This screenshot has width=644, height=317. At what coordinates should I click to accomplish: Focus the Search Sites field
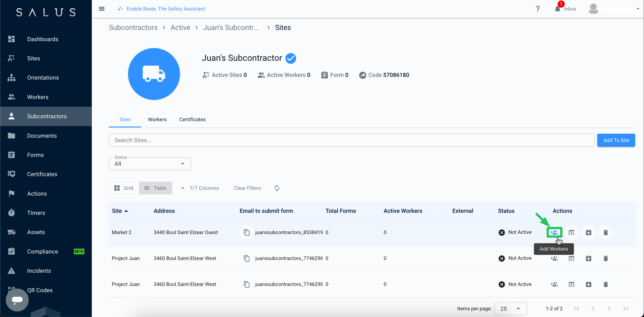pyautogui.click(x=351, y=140)
